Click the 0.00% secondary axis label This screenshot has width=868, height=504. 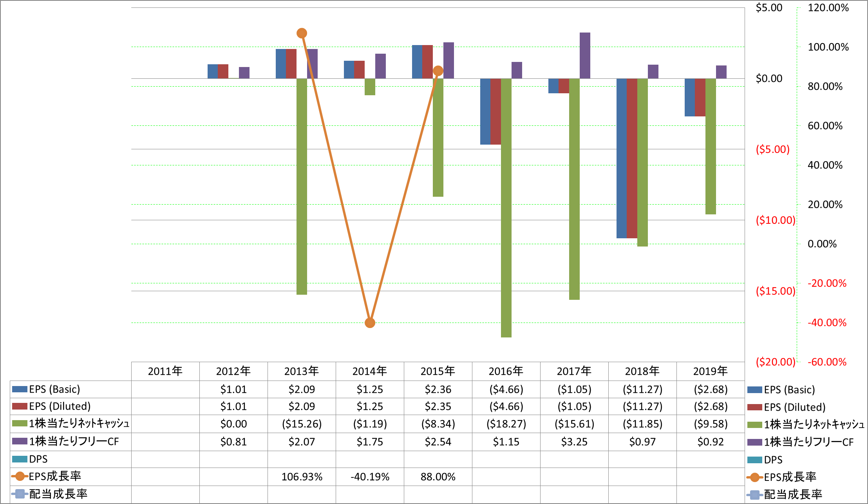(x=822, y=244)
